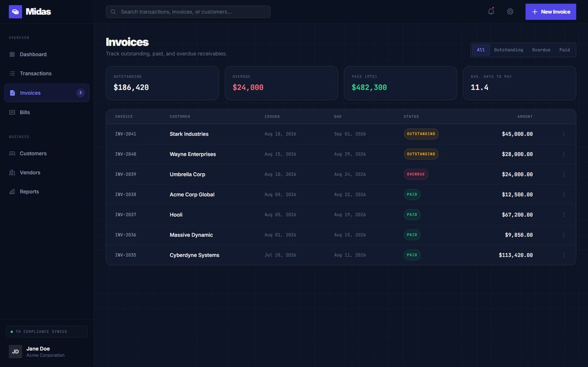This screenshot has width=588, height=367.
Task: Filter by Overdue invoices tab
Action: [x=541, y=50]
